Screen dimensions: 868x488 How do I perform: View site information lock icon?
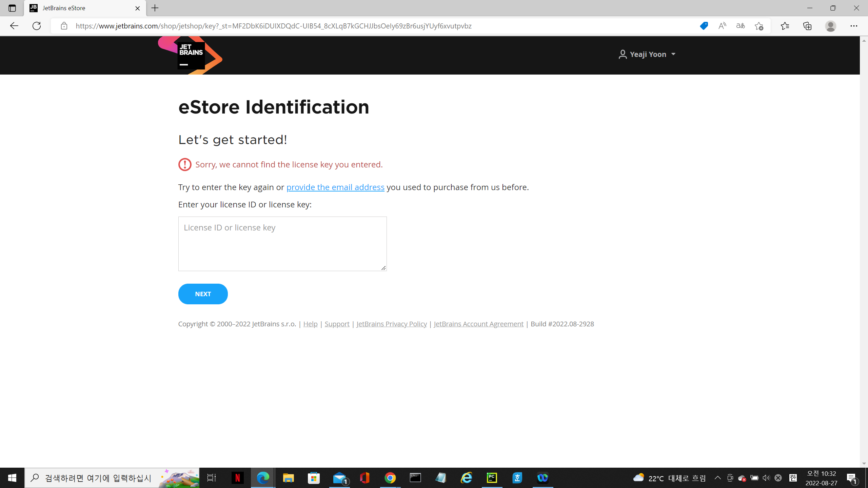(x=64, y=26)
